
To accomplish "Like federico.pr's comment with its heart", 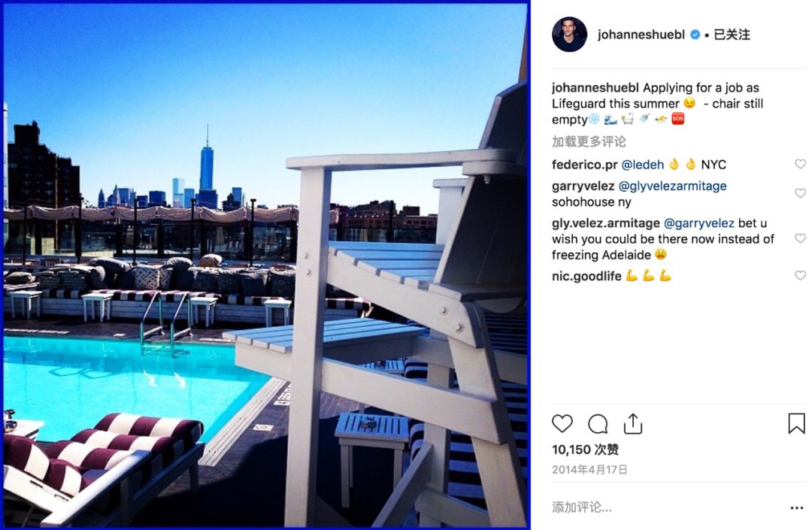I will tap(800, 164).
